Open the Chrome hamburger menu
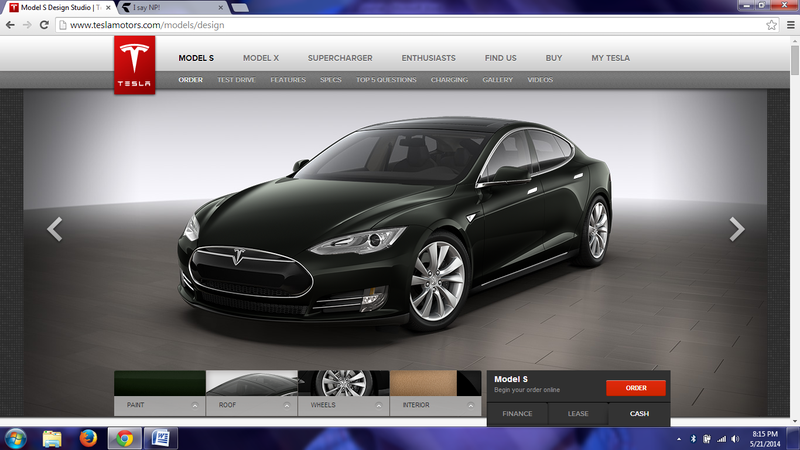Screen dimensions: 800x450 [790, 25]
